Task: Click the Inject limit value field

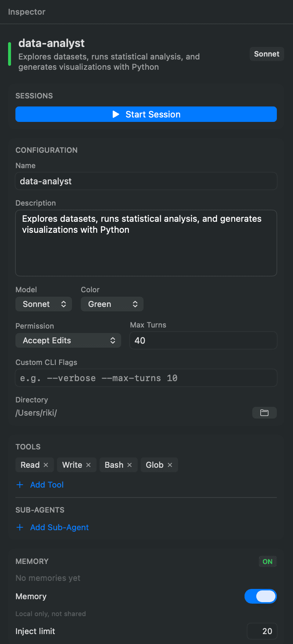Action: [262, 631]
